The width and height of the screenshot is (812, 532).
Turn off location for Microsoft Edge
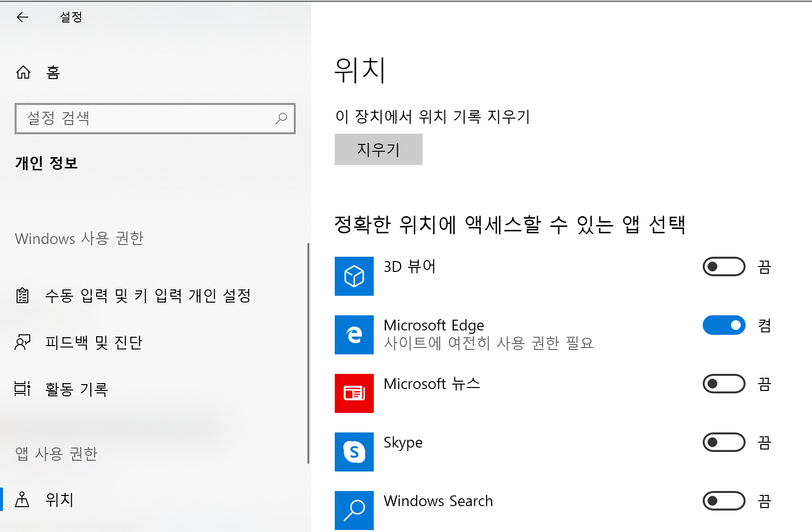[x=724, y=325]
